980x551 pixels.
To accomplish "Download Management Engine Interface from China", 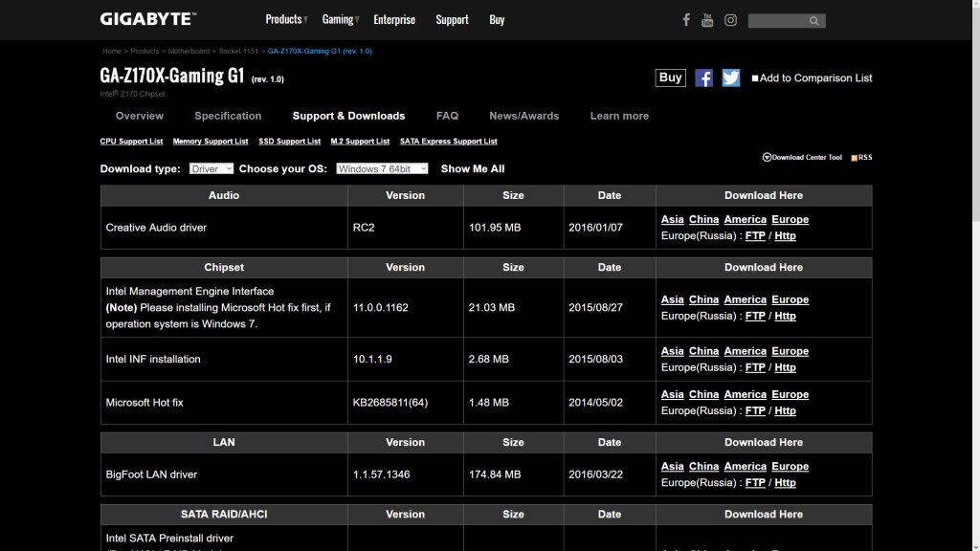I will coord(703,299).
